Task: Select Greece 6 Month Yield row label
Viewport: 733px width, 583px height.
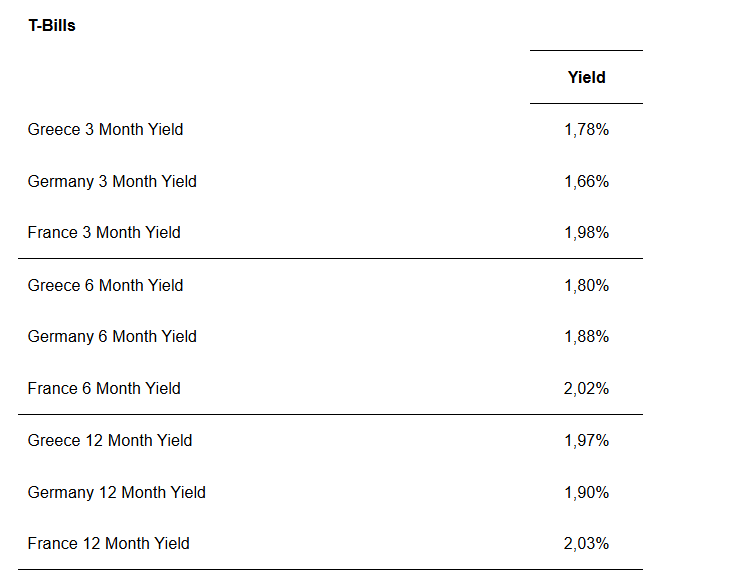Action: 105,285
